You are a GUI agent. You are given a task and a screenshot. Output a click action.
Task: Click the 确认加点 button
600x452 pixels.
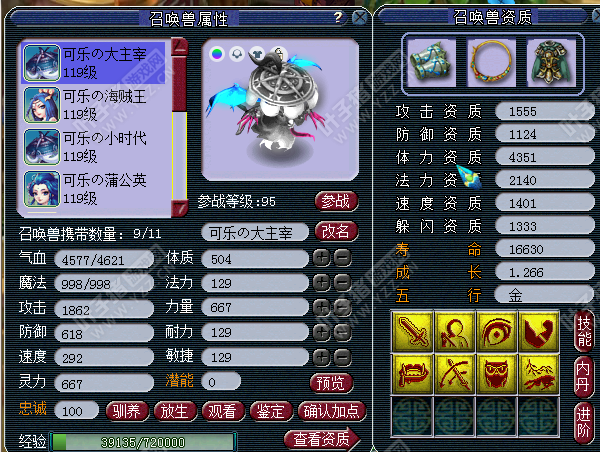tap(331, 411)
